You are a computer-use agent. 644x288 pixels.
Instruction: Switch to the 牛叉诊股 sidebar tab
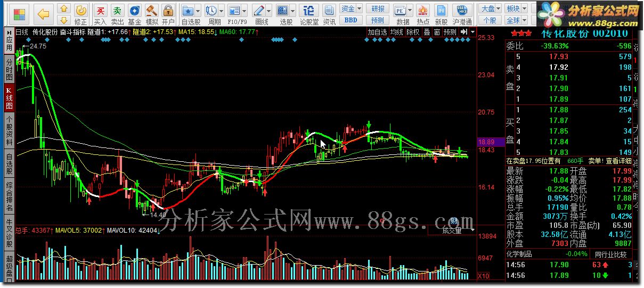(10, 232)
